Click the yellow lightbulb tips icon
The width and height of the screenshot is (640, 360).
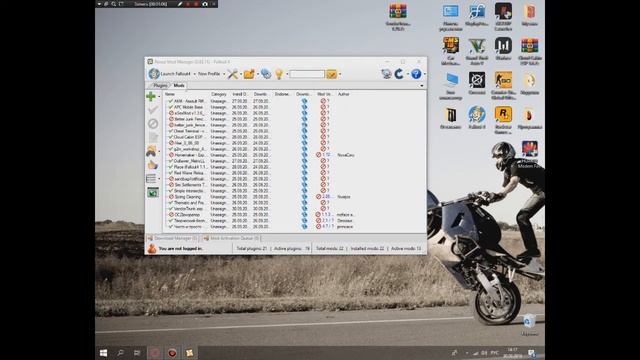tap(279, 74)
